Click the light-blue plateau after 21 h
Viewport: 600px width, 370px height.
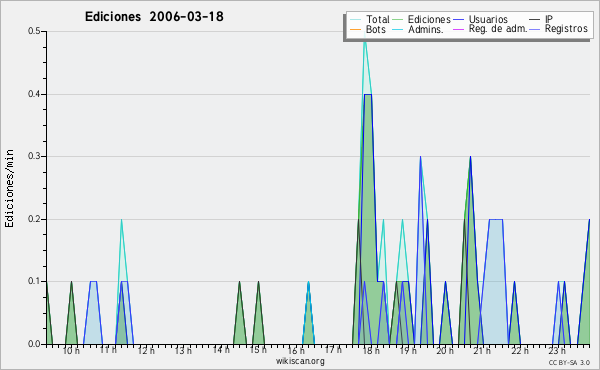point(496,282)
